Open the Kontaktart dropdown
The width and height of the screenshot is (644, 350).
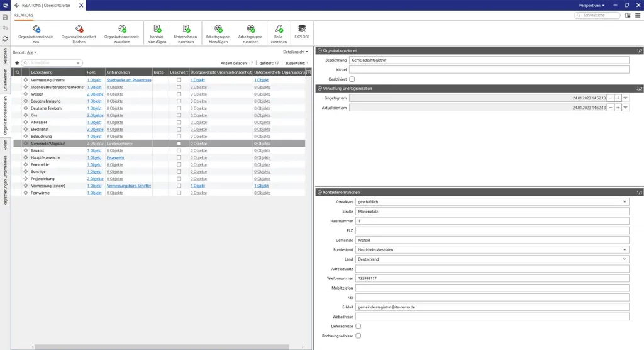(625, 201)
